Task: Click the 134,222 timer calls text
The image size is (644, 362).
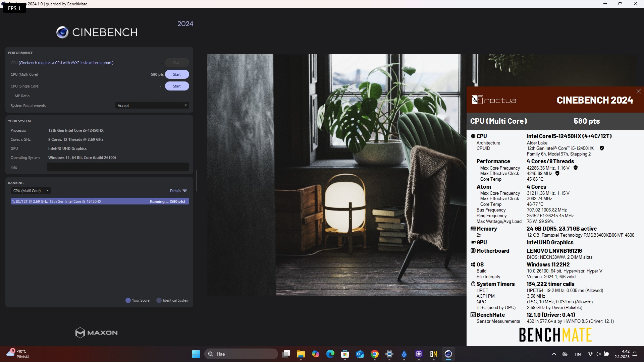Action: pos(550,284)
